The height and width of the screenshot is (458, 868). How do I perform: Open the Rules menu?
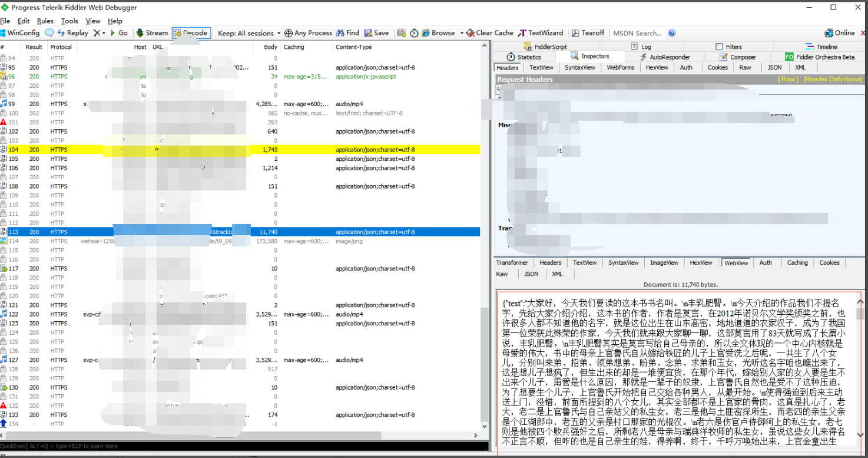[x=45, y=21]
